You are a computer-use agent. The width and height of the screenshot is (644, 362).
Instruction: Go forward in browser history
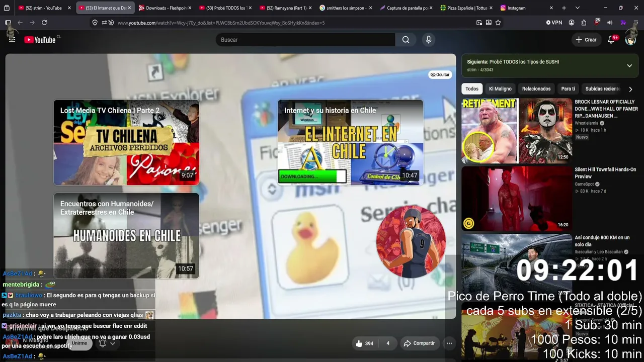[32, 23]
